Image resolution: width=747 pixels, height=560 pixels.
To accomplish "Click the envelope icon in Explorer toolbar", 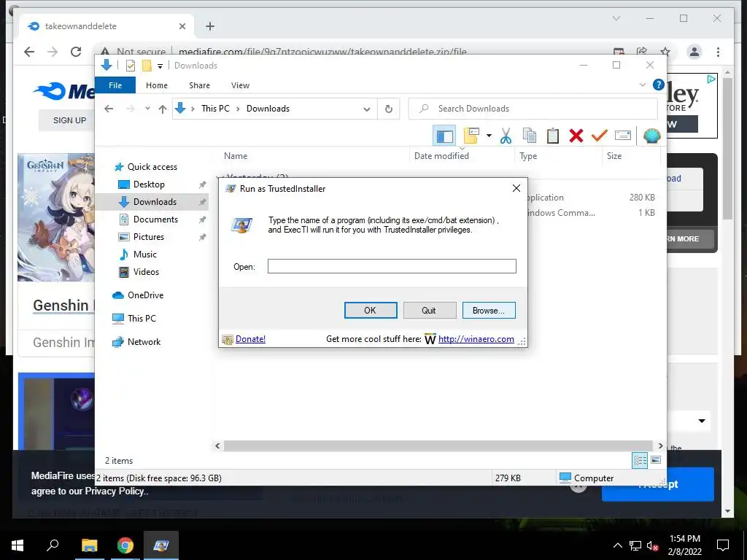I will coord(623,136).
